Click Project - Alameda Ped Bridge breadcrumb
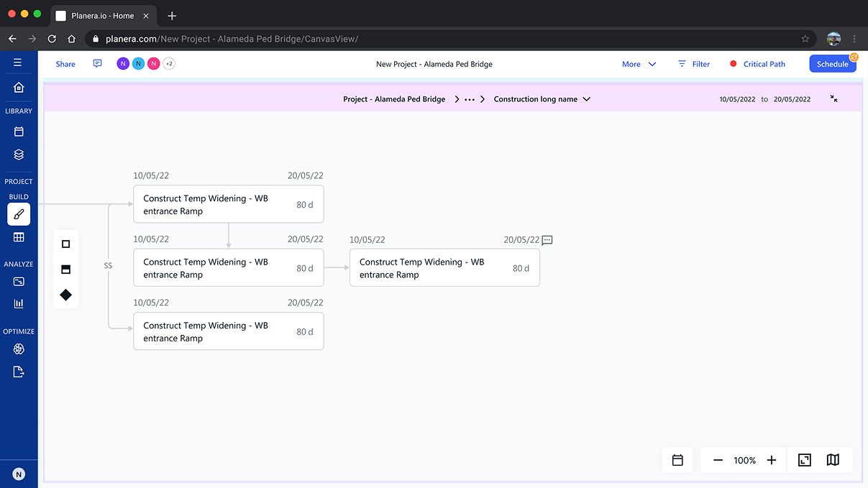868x488 pixels. tap(394, 99)
